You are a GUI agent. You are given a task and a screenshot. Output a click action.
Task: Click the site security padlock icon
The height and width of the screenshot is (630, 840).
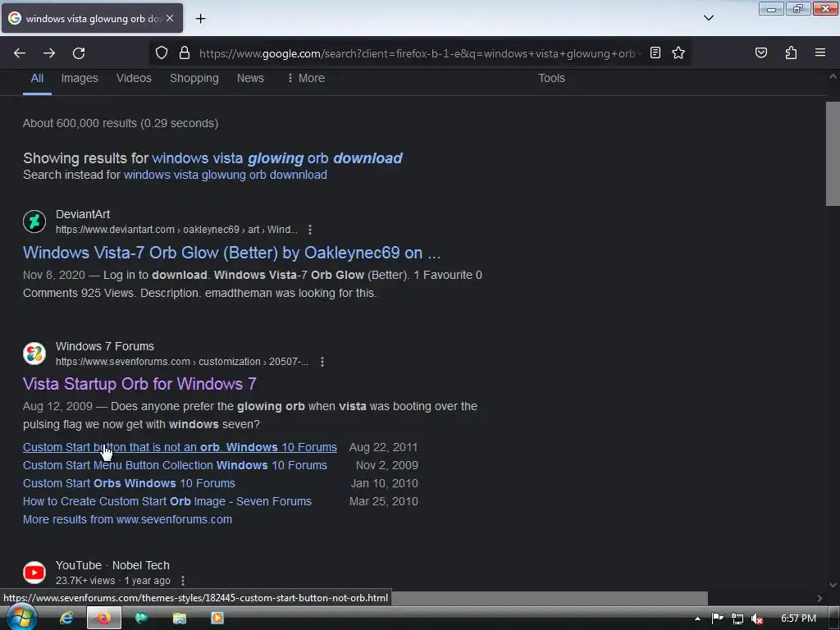point(185,52)
